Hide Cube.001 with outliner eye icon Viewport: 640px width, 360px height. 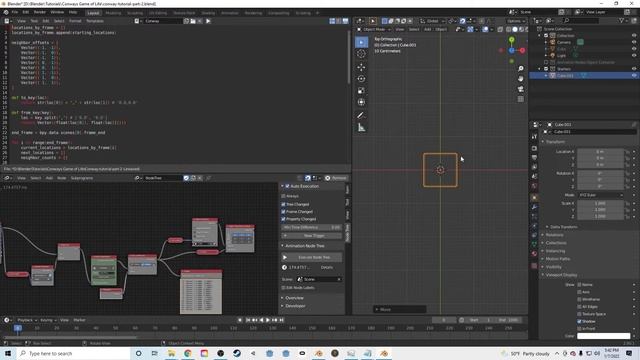tap(634, 76)
